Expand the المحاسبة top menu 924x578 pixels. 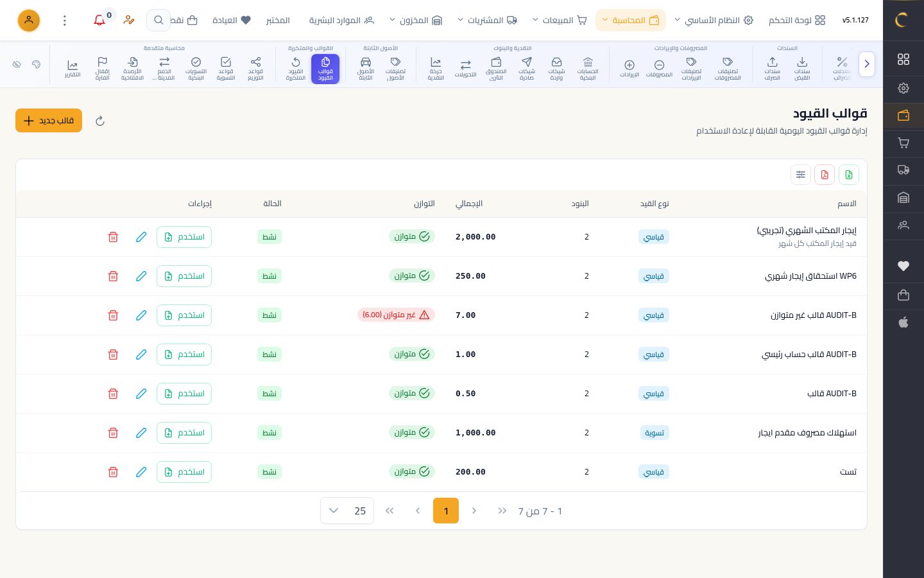[631, 21]
